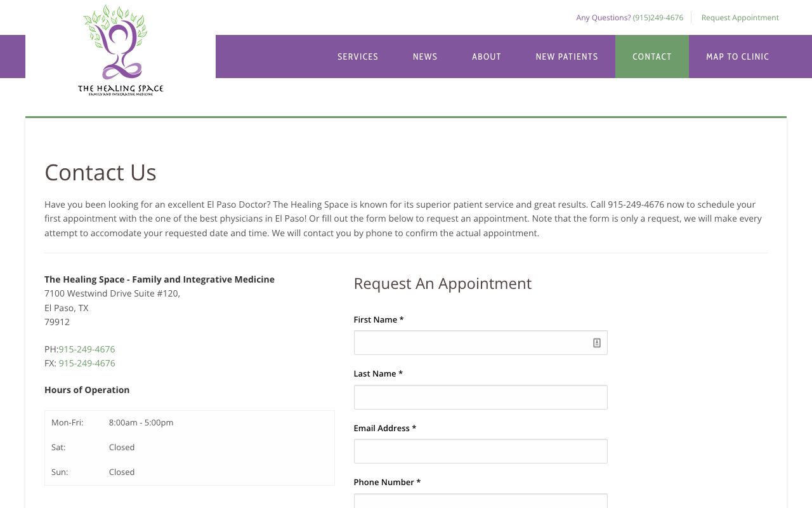Viewport: 812px width, 508px height.
Task: Click the Any Questions phone link in header
Action: pyautogui.click(x=629, y=18)
